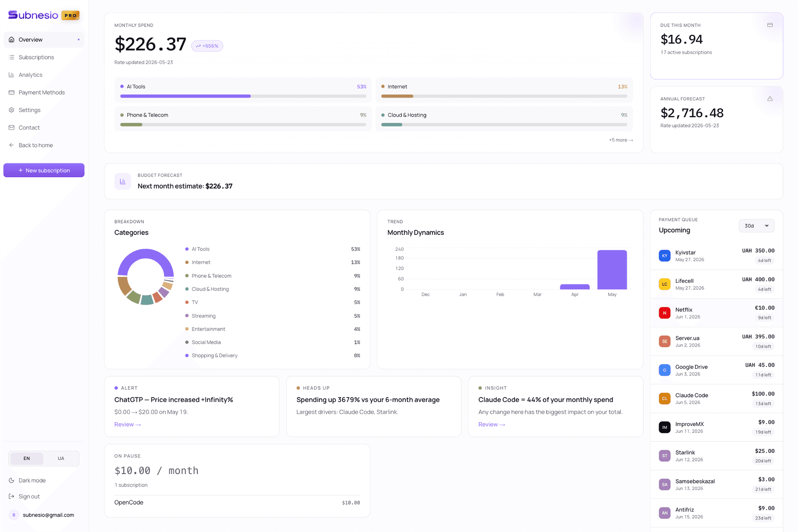Viewport: 798px width, 532px height.
Task: Click the Kyivstar KY avatar icon
Action: [665, 256]
